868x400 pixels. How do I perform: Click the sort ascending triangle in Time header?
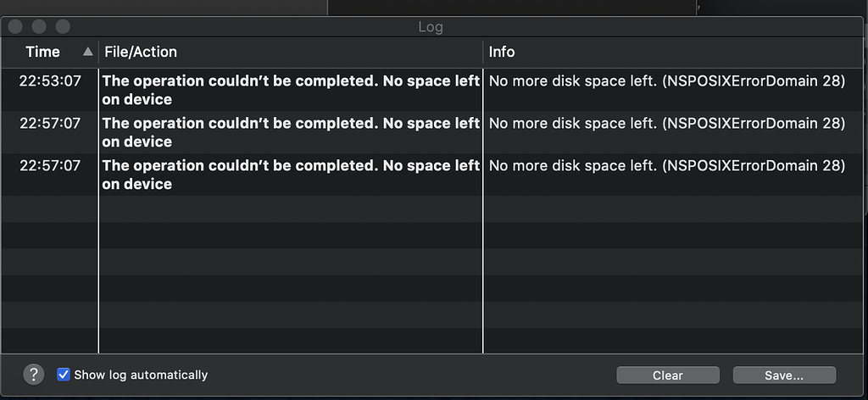tap(87, 52)
